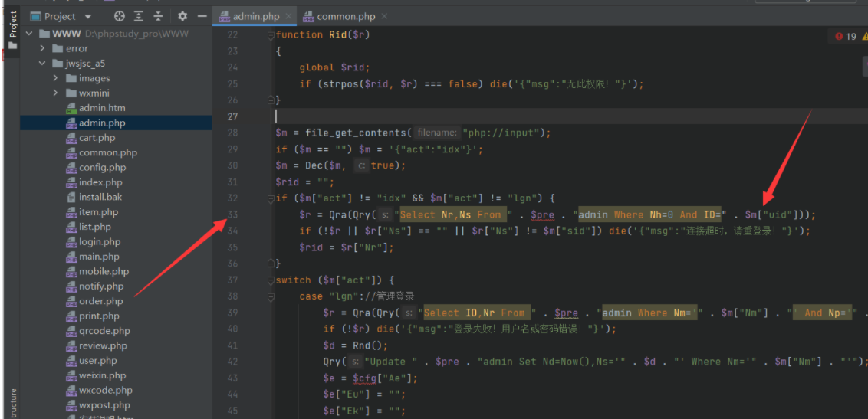The image size is (868, 419).
Task: Click the yellow warning triangle icon
Action: coord(865,37)
